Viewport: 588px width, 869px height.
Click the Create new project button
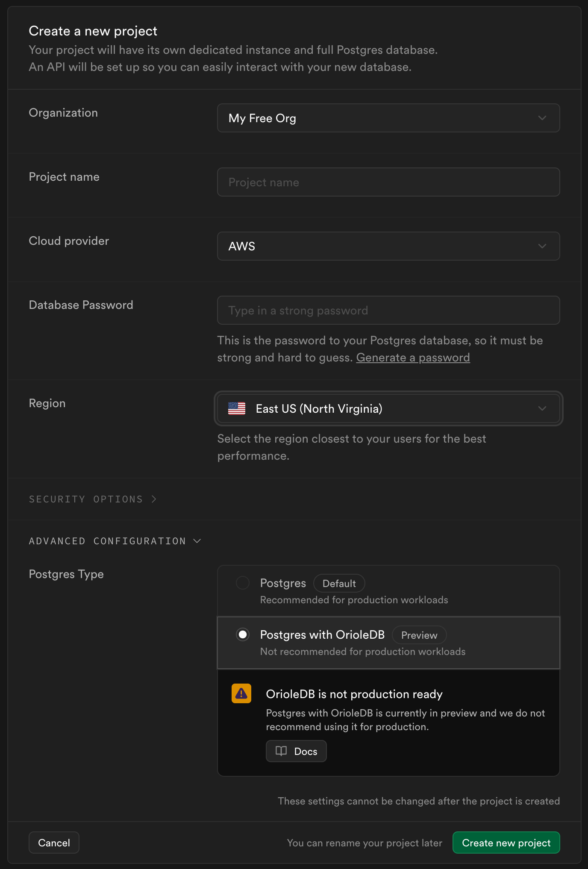point(506,843)
